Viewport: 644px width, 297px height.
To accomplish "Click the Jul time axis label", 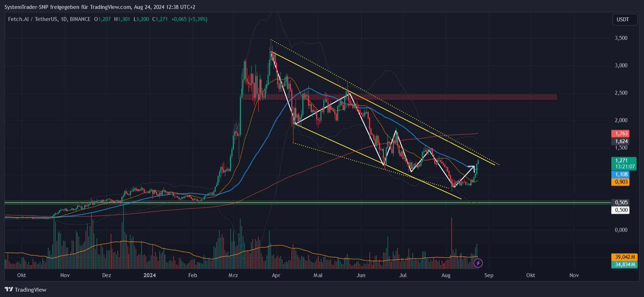I will coord(403,275).
